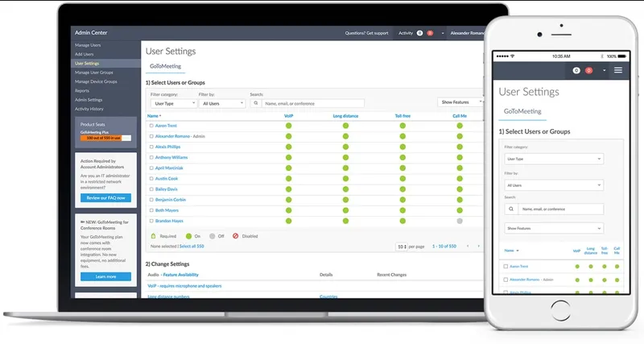This screenshot has height=344, width=644.
Task: Open the All Users dropdown on the phone
Action: pyautogui.click(x=554, y=185)
